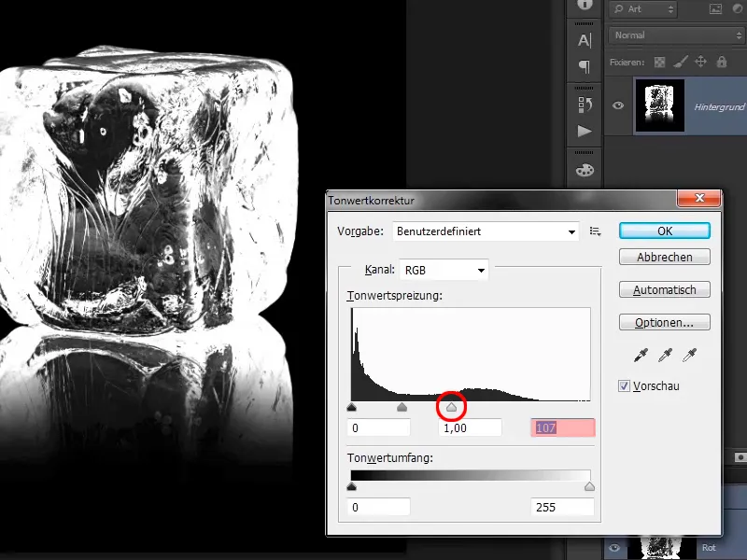Open the Vorgabe preset dropdown
The height and width of the screenshot is (560, 747).
point(486,231)
